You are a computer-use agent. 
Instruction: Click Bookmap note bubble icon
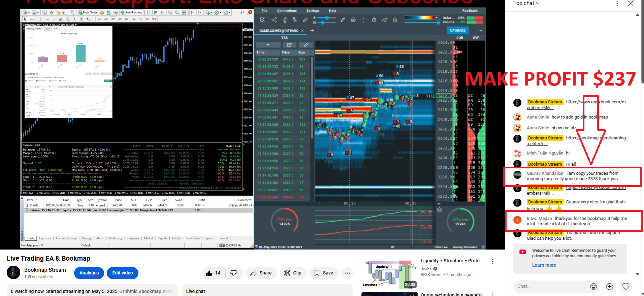(x=353, y=20)
